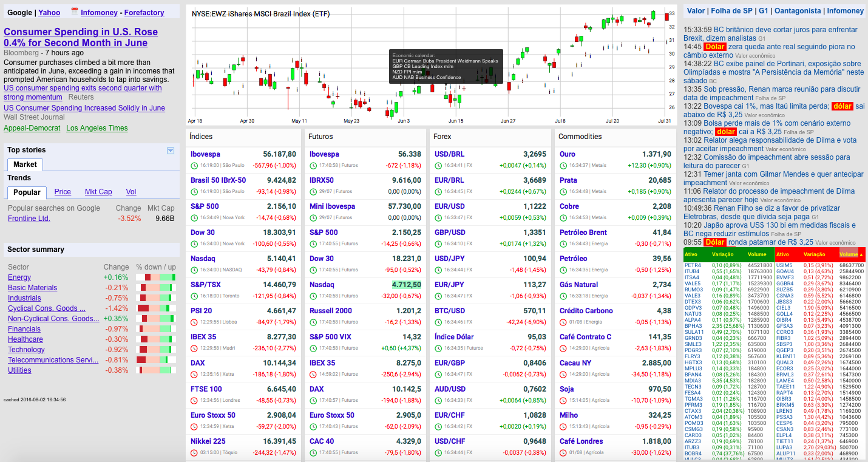Screen dimensions: 868x462
Task: Click the clock icon under Gás Natural
Action: (x=563, y=296)
